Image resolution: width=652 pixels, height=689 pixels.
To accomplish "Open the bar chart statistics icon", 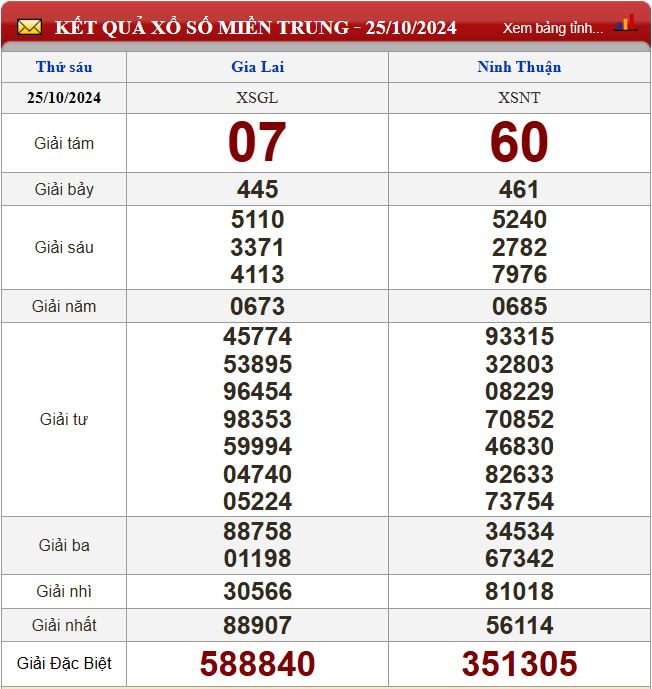I will (627, 23).
